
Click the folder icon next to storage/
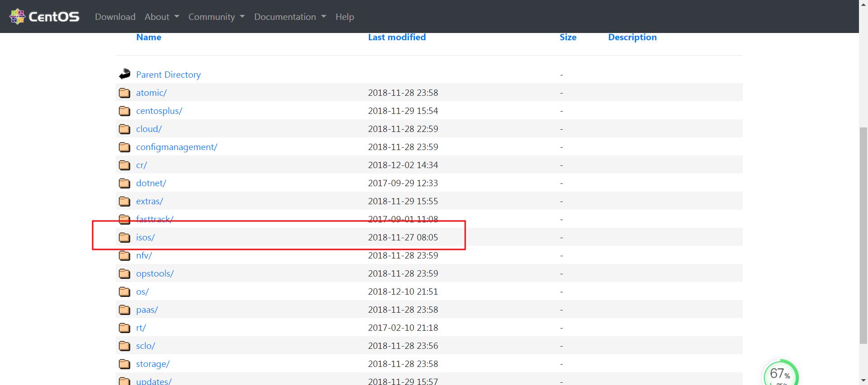(x=124, y=364)
